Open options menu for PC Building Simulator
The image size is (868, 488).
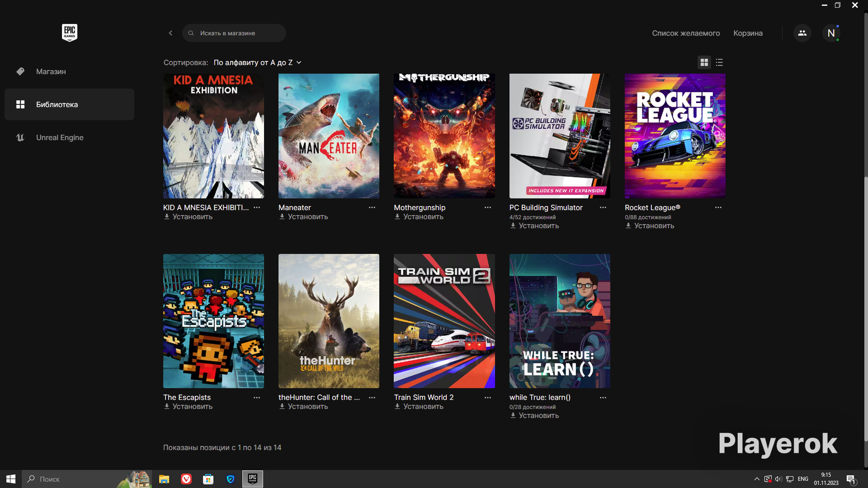pyautogui.click(x=603, y=207)
